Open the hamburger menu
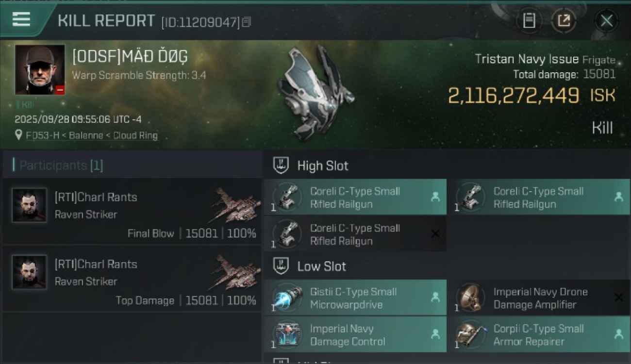The width and height of the screenshot is (631, 364). [x=21, y=19]
